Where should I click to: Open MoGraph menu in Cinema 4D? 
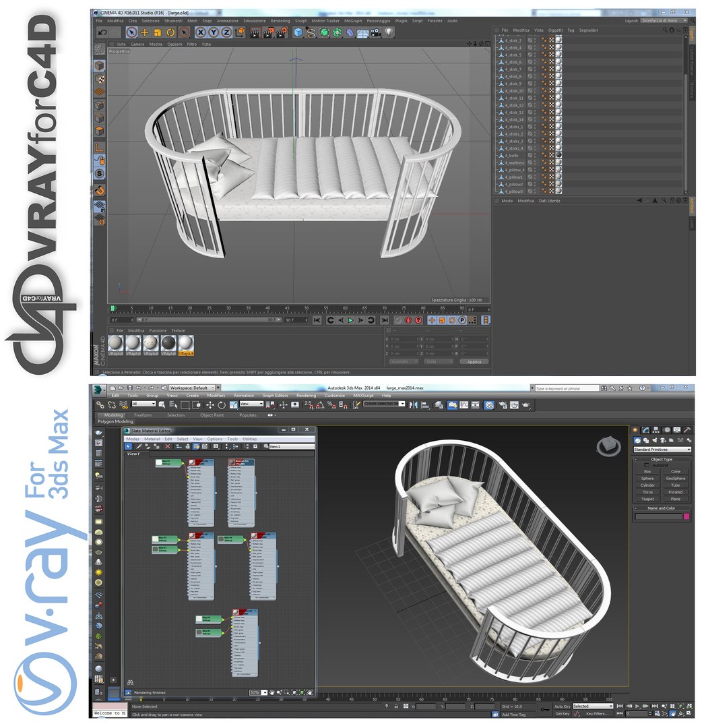point(353,21)
